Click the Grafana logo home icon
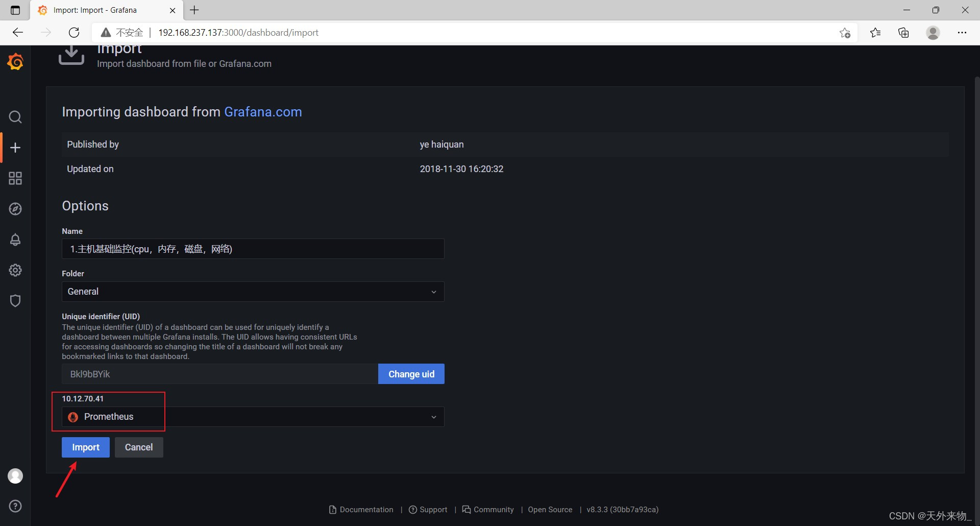 [x=15, y=62]
